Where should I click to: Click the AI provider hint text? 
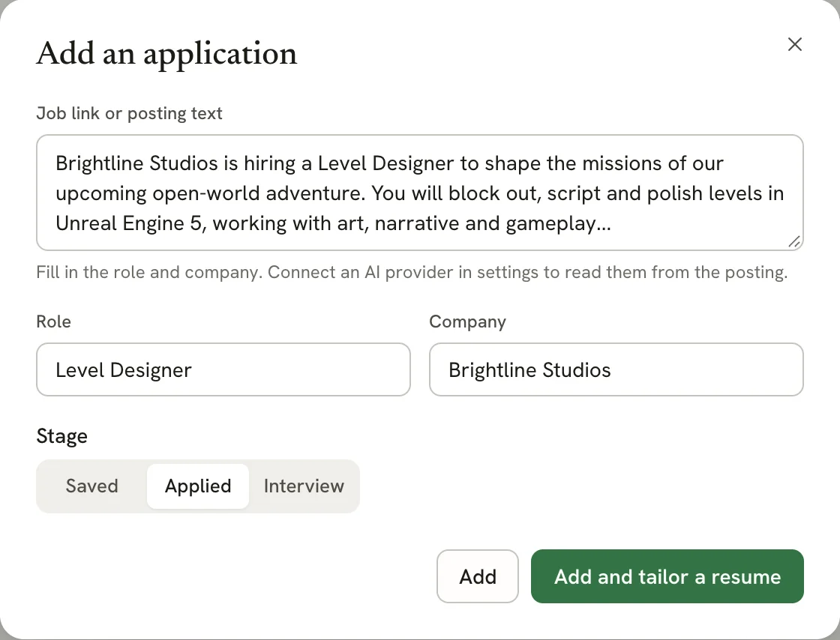pyautogui.click(x=412, y=272)
